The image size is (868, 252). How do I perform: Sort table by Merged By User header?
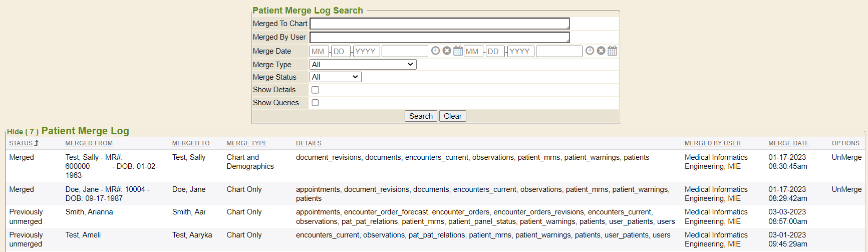pos(712,143)
